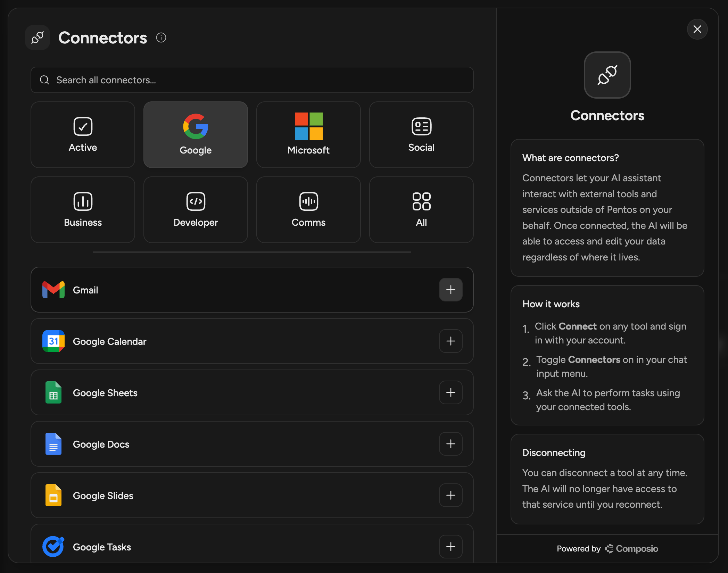Add the Google Calendar connector
The image size is (728, 573).
pos(451,341)
